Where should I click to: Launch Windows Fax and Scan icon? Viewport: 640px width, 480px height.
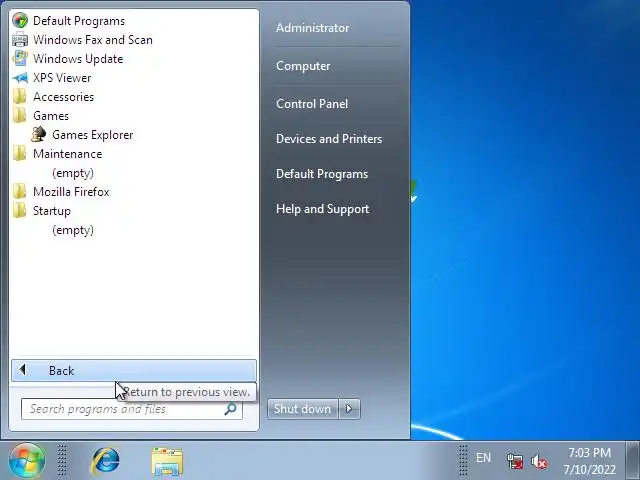tap(20, 40)
